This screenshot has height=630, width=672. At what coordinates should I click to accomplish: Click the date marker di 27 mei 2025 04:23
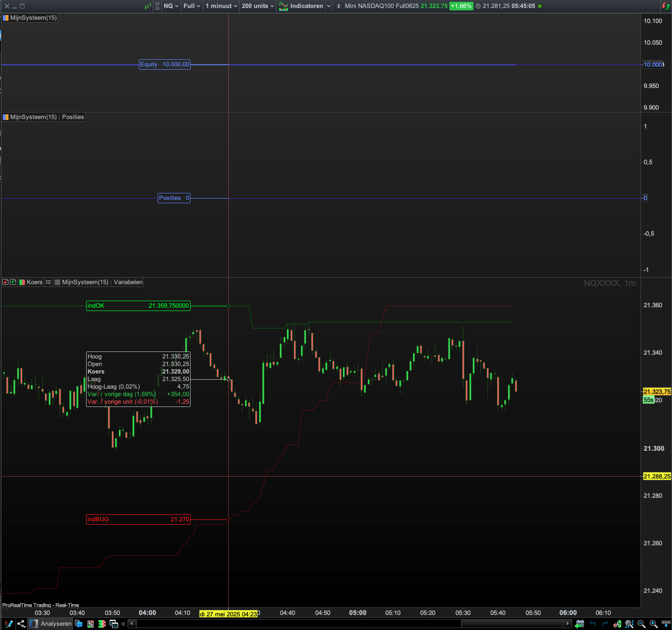tap(228, 614)
